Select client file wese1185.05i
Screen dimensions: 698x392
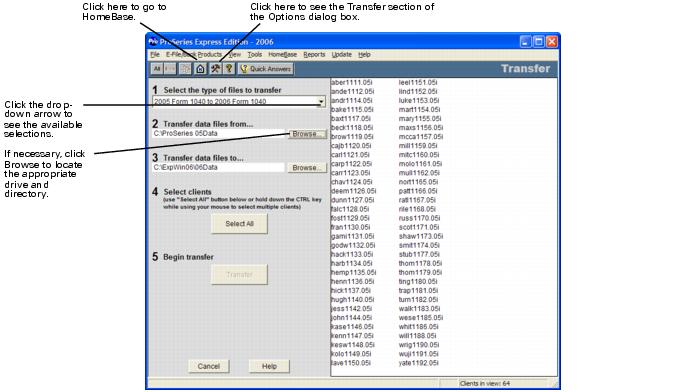pyautogui.click(x=421, y=318)
